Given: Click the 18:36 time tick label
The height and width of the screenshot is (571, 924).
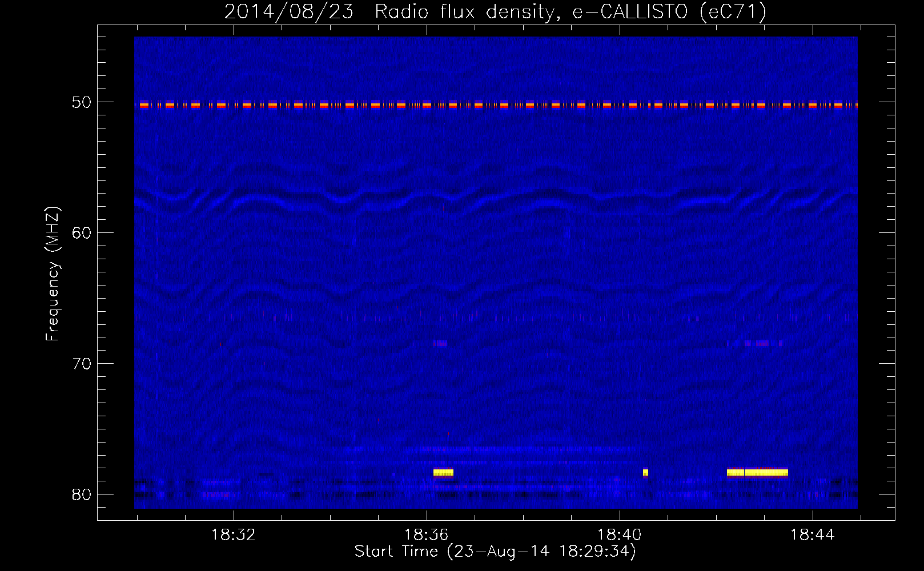Looking at the screenshot, I should point(427,535).
